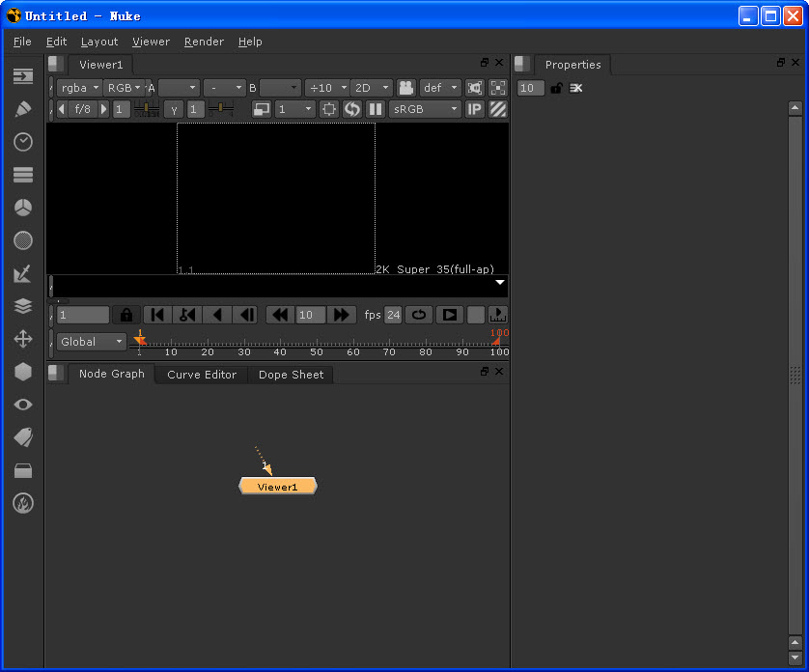
Task: Click the Merge nodes layers icon
Action: point(22,306)
